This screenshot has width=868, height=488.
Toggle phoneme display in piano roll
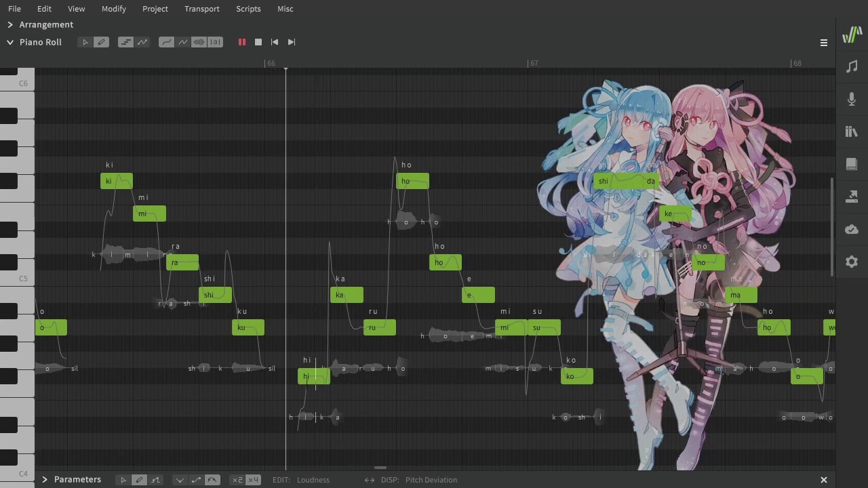[x=215, y=42]
